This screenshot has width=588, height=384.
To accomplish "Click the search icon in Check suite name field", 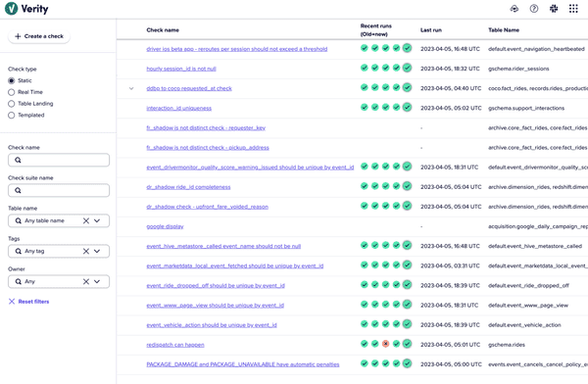I will (18, 190).
